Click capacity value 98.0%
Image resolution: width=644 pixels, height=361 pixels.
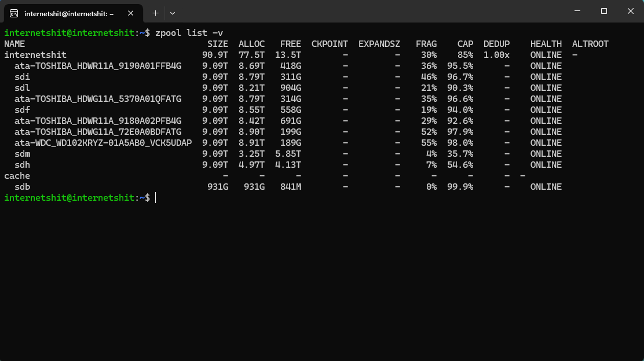[x=460, y=143]
